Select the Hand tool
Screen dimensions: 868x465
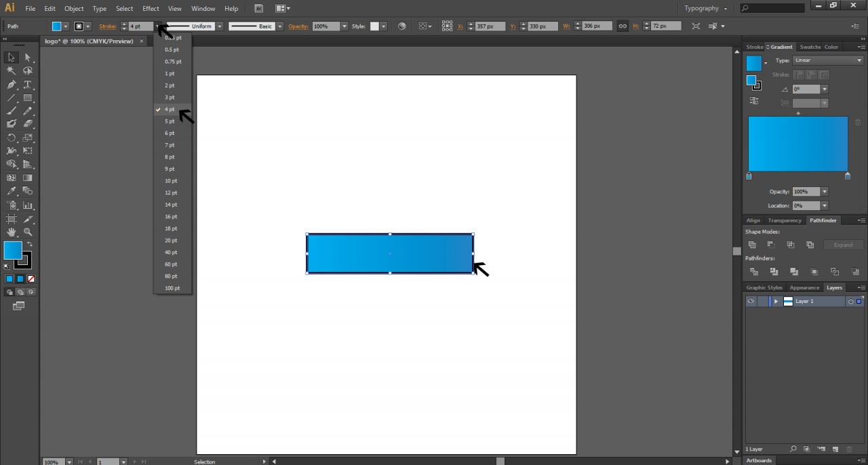pyautogui.click(x=12, y=232)
